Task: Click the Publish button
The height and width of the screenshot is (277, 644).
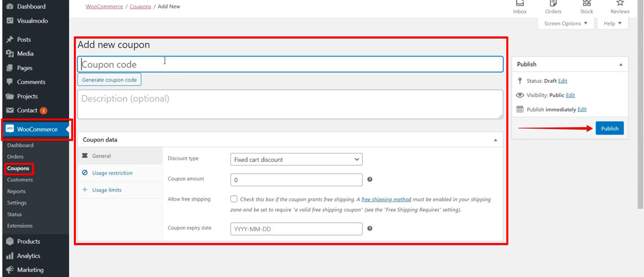Action: 609,128
